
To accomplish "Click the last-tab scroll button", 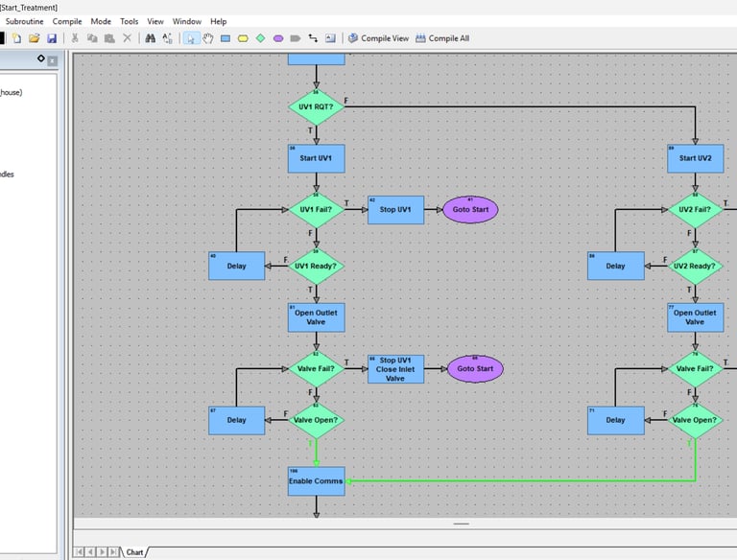I will pos(113,552).
